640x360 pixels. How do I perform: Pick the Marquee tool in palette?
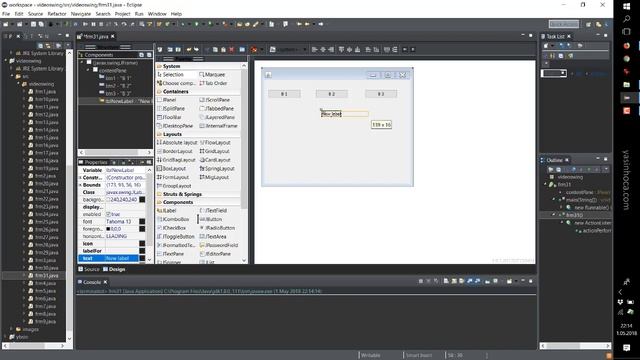(212, 75)
